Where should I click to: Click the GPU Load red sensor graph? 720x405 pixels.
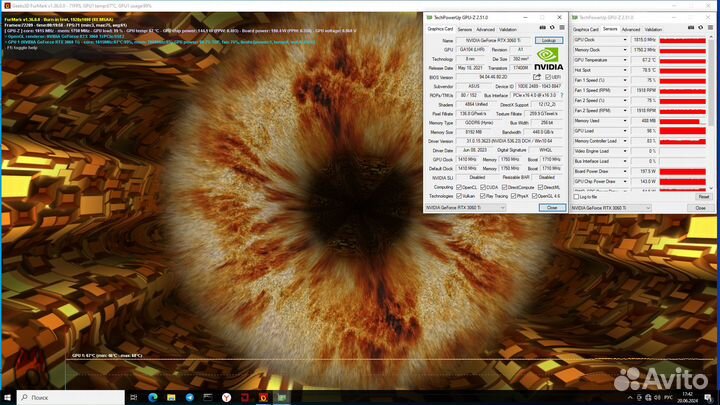[682, 131]
